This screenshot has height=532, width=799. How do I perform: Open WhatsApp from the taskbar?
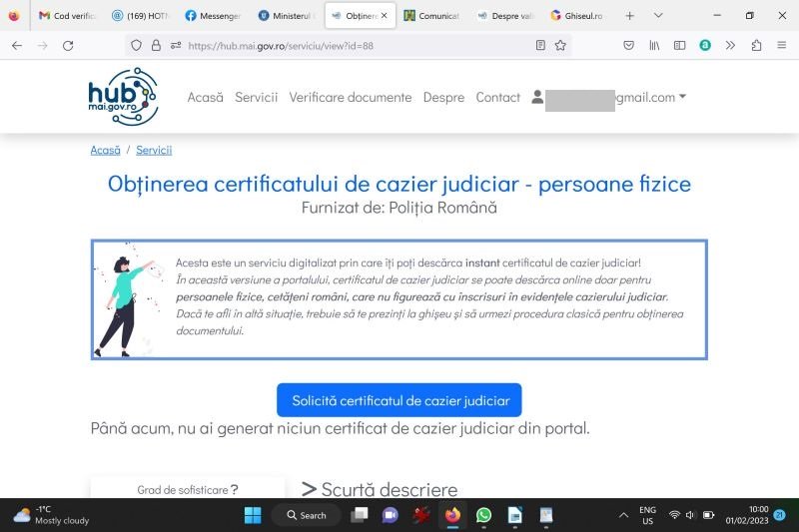pyautogui.click(x=483, y=515)
